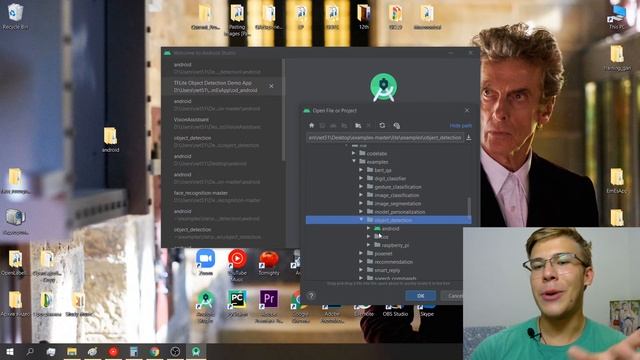The height and width of the screenshot is (360, 640).
Task: Click Android Studio logo in Welcome window
Action: (383, 87)
